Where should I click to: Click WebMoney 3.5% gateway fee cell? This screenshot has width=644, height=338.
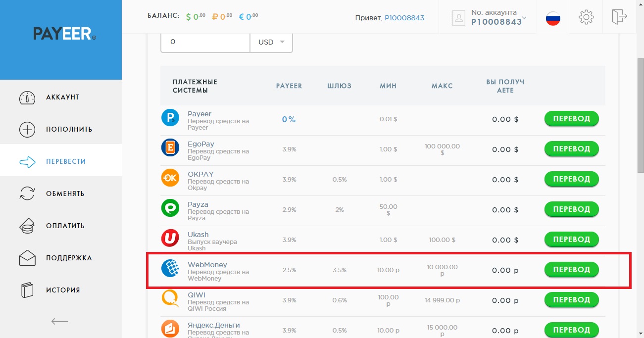tap(340, 270)
